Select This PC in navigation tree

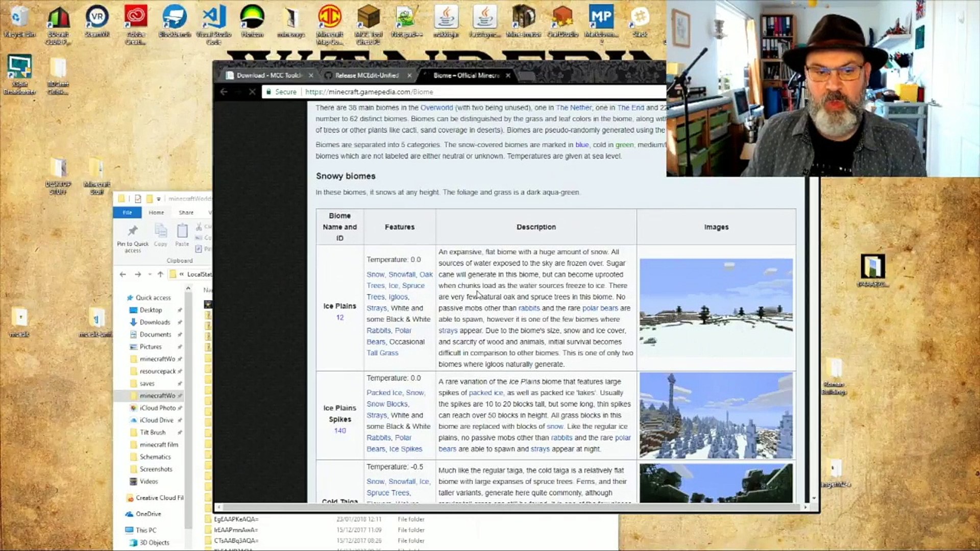(x=146, y=530)
